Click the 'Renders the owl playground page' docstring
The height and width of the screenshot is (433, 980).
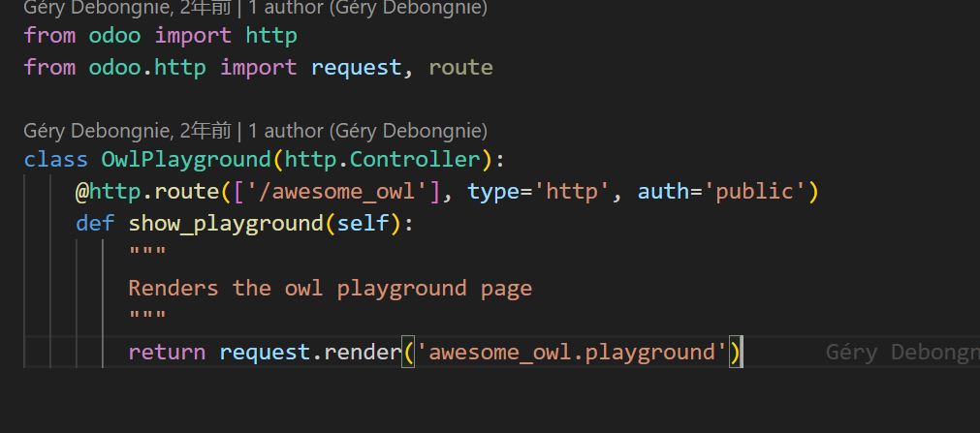tap(330, 288)
